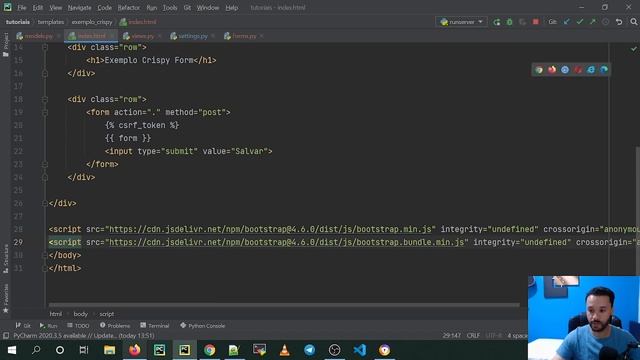Open the Navigate menu
Image resolution: width=640 pixels, height=360 pixels.
click(80, 8)
